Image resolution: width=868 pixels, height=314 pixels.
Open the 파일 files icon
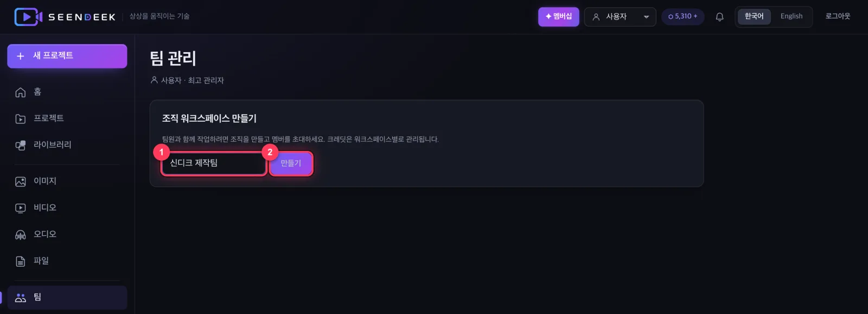coord(21,261)
